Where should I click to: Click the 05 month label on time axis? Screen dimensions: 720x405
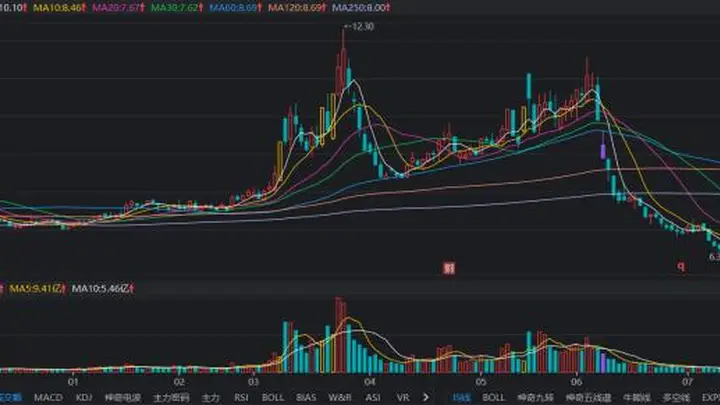[x=481, y=382]
